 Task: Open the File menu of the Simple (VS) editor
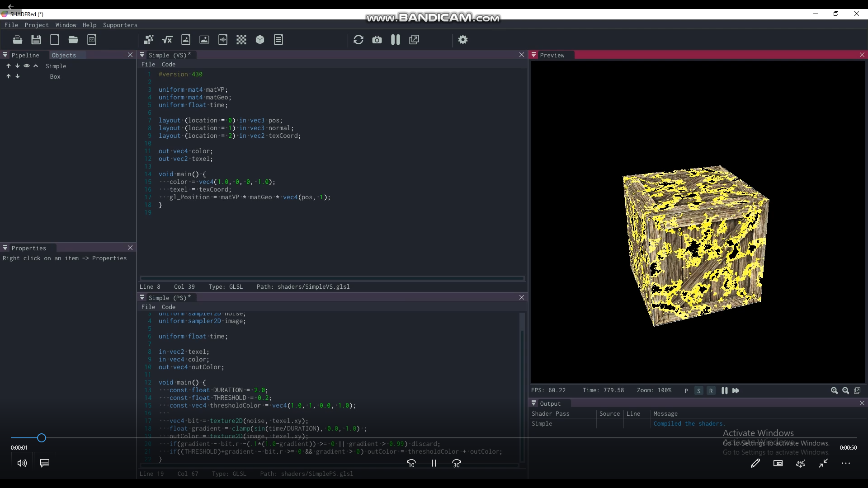coord(148,64)
